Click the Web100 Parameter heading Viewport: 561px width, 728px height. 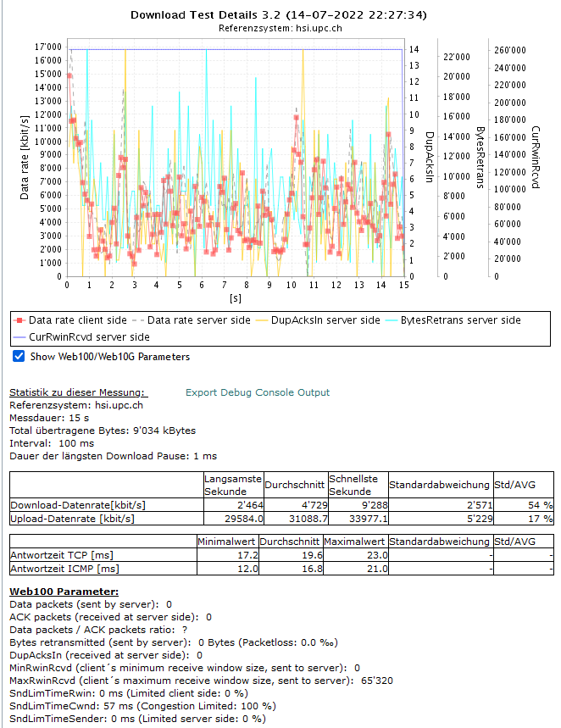(x=64, y=591)
